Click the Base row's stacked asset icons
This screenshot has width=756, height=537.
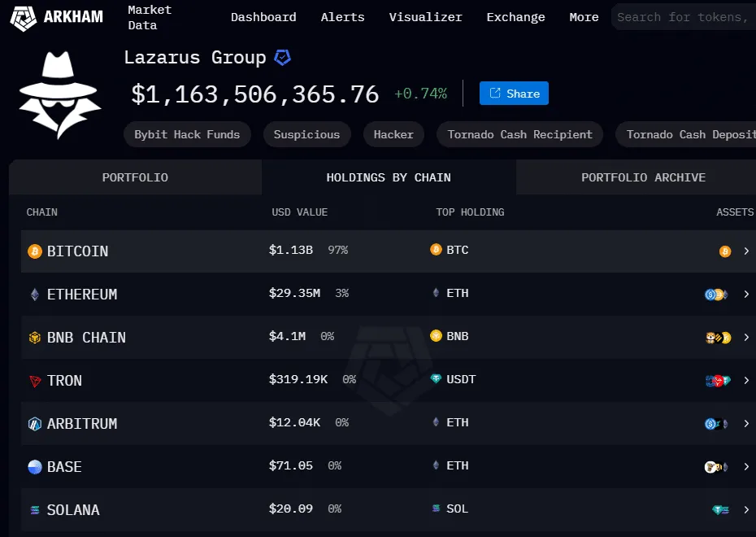pos(716,467)
